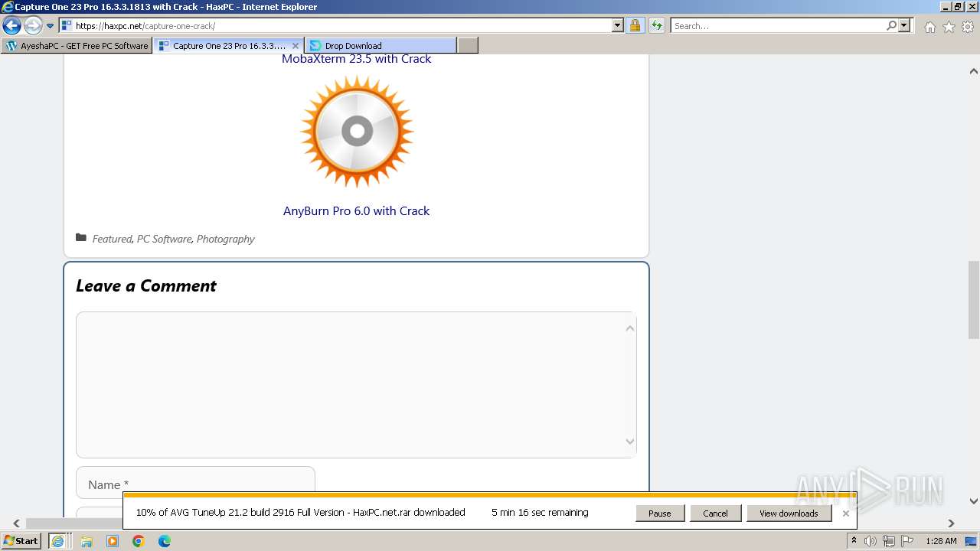Open MobaXterm 23.5 with Crack link
This screenshot has height=551, width=980.
click(x=356, y=59)
